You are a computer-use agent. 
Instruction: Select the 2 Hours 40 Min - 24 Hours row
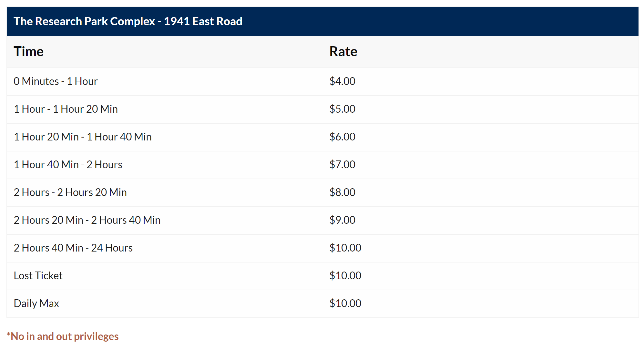pos(322,248)
